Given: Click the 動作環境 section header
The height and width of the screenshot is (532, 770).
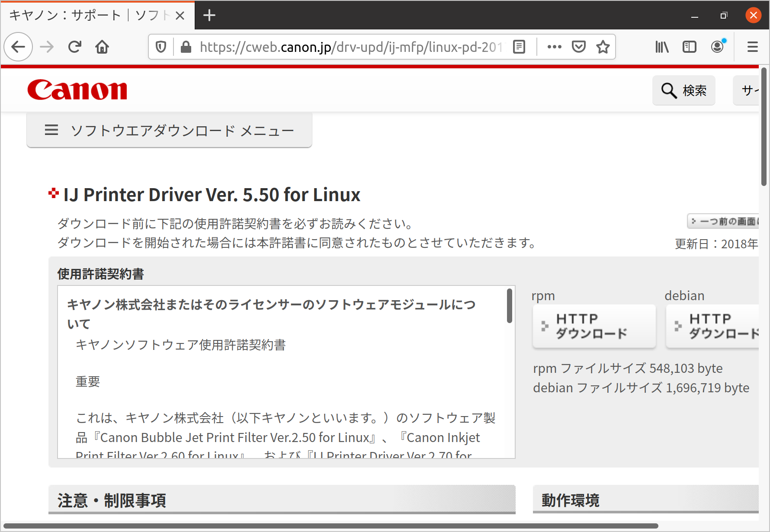Looking at the screenshot, I should [646, 500].
